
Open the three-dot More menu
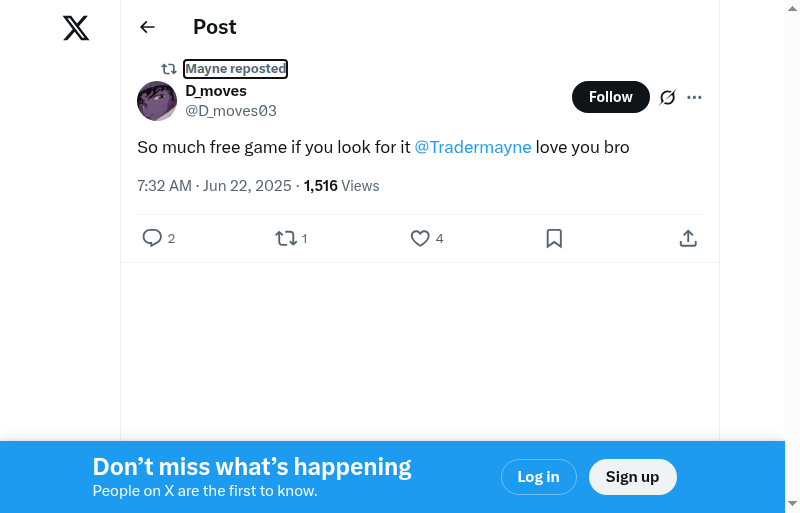click(695, 97)
